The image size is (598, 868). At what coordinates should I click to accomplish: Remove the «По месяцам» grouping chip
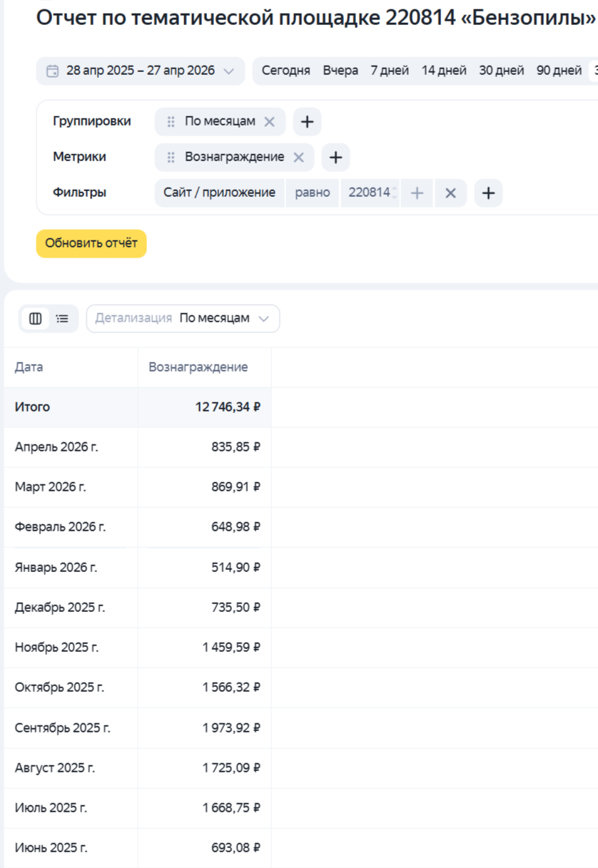[x=269, y=121]
